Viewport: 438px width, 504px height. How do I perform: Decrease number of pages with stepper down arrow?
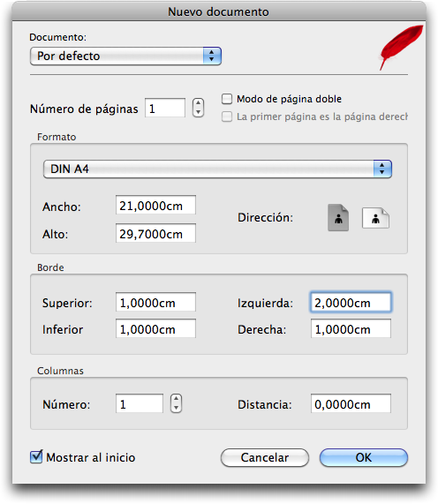(198, 112)
